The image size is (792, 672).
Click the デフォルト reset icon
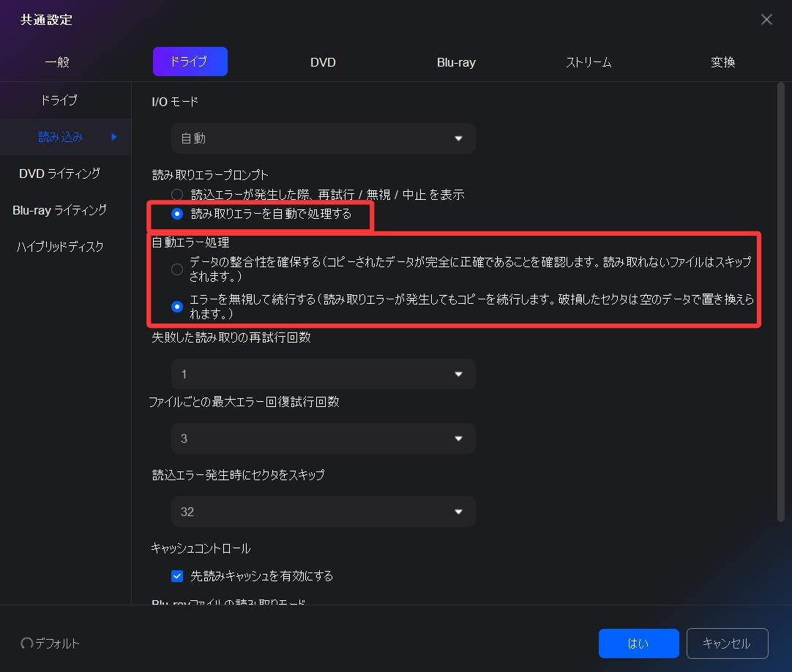pos(26,643)
